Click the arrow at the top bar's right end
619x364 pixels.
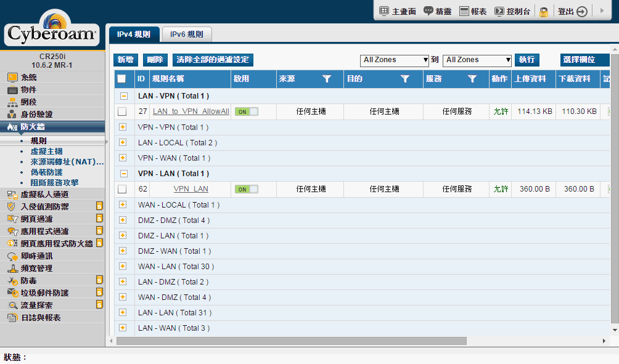tap(602, 10)
